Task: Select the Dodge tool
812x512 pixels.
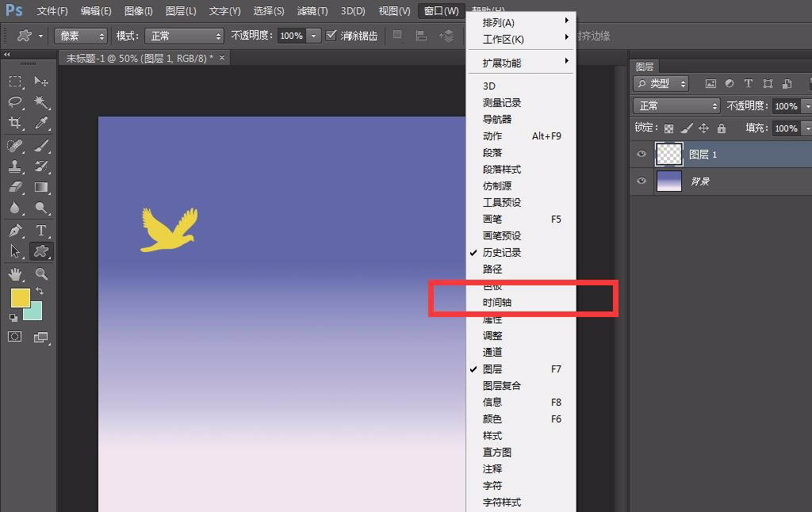Action: point(41,208)
